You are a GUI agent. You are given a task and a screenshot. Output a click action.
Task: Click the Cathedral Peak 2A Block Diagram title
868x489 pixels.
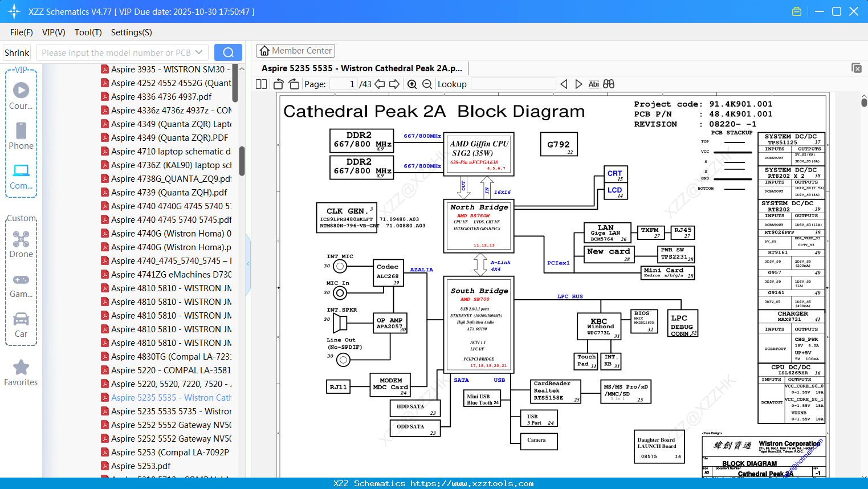434,111
